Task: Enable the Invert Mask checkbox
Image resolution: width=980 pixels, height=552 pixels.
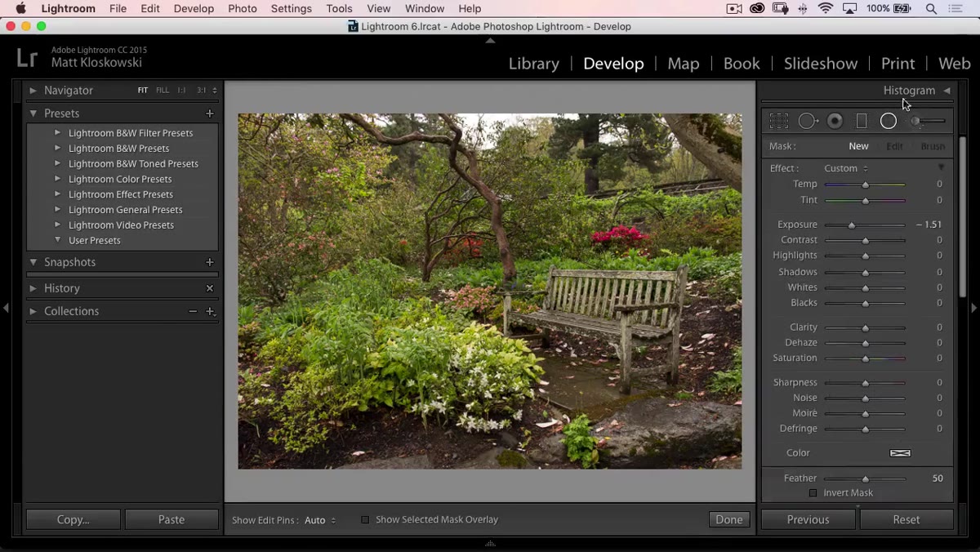Action: (813, 493)
